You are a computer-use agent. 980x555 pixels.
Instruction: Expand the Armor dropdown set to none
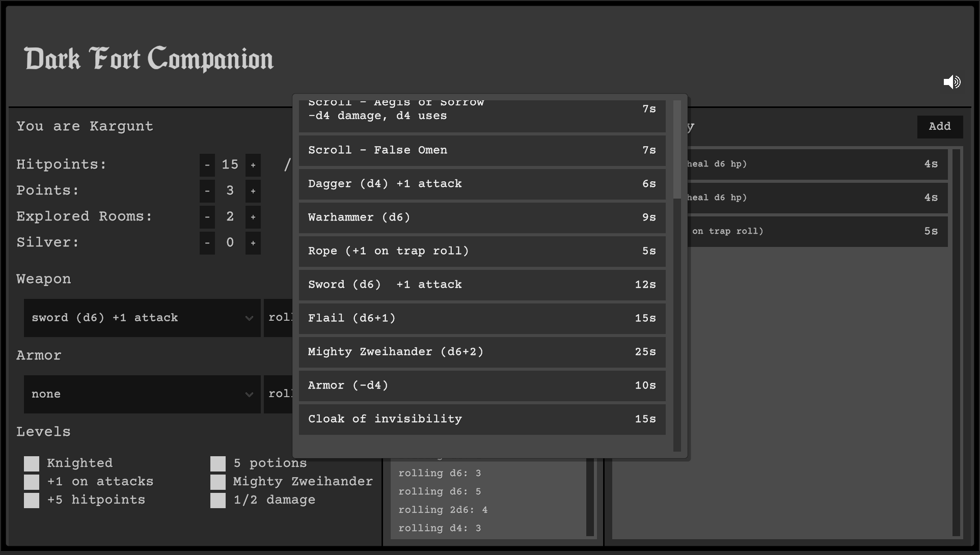click(x=142, y=394)
